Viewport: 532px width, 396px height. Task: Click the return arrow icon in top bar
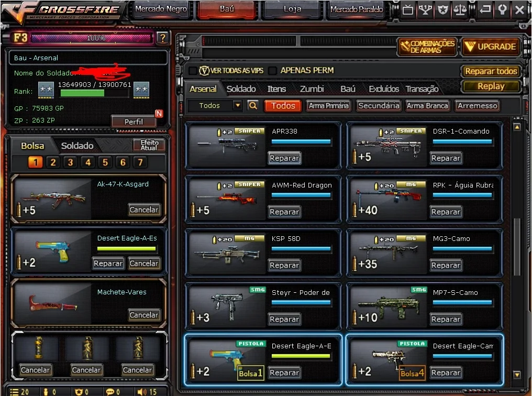(485, 9)
